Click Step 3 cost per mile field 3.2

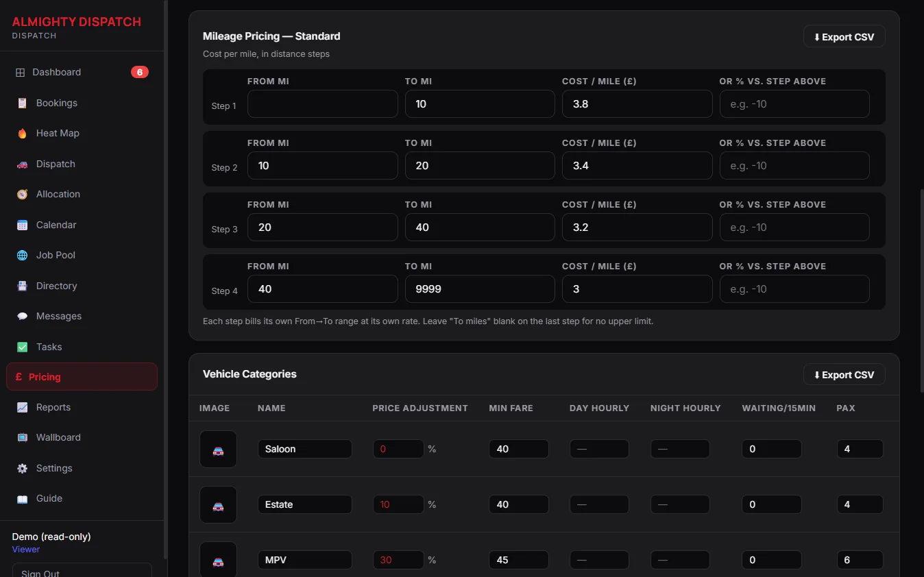[637, 228]
